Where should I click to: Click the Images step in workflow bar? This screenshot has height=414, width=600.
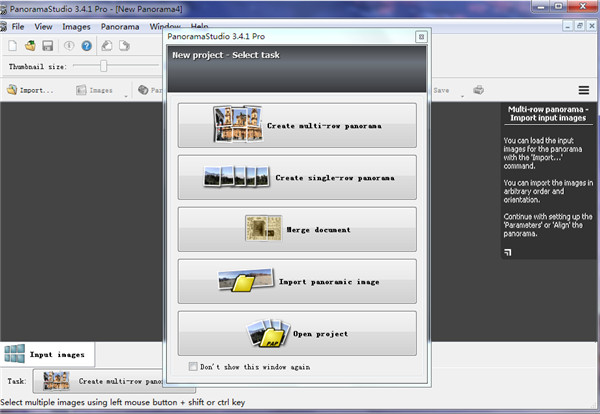[95, 90]
